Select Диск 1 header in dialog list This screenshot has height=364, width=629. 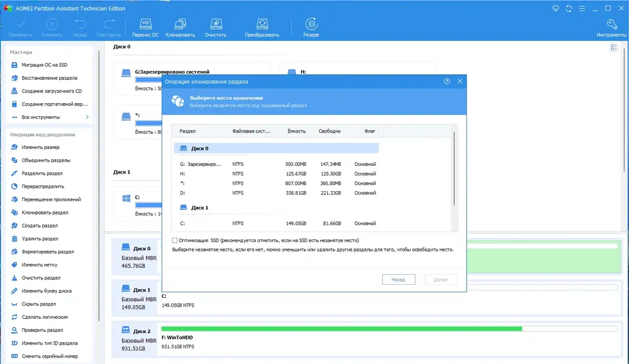click(276, 207)
